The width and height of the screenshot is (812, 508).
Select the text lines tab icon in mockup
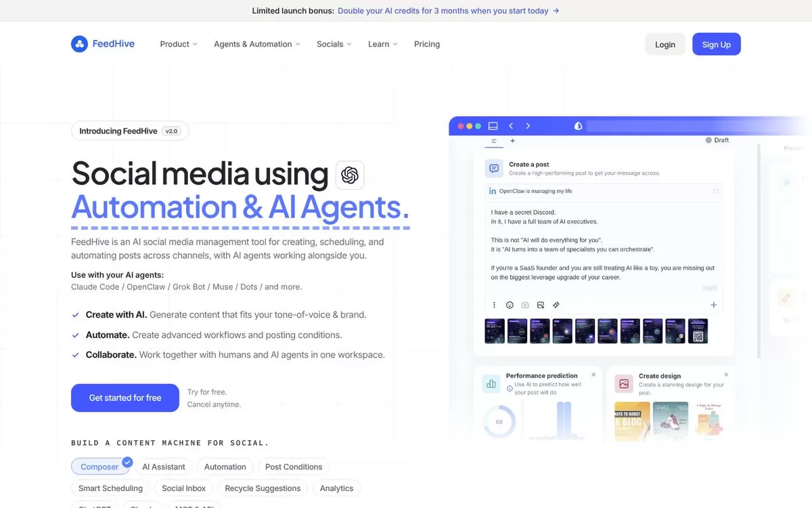[494, 141]
